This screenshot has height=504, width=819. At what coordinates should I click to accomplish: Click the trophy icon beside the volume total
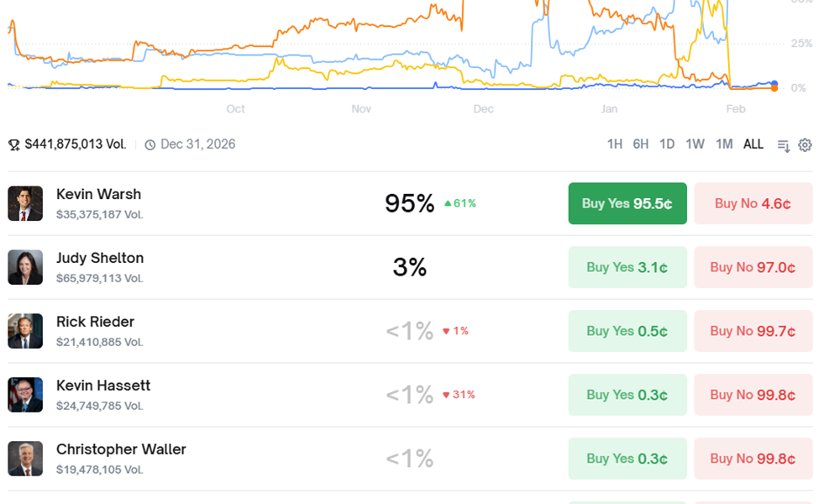tap(13, 144)
